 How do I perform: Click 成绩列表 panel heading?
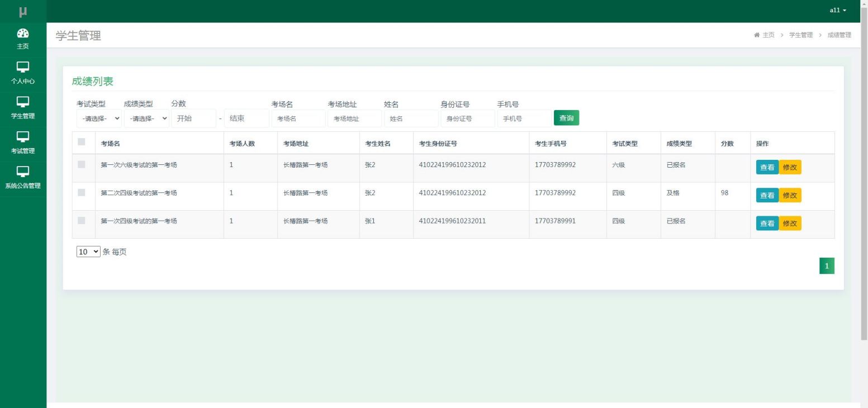pyautogui.click(x=92, y=82)
